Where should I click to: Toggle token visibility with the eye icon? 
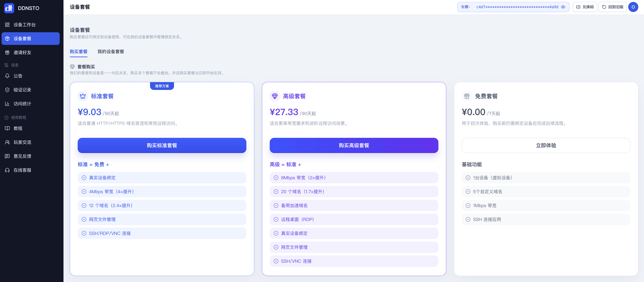[563, 7]
